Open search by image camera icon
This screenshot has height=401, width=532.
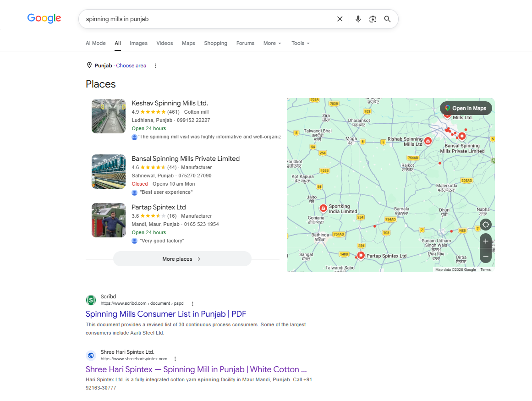coord(373,19)
